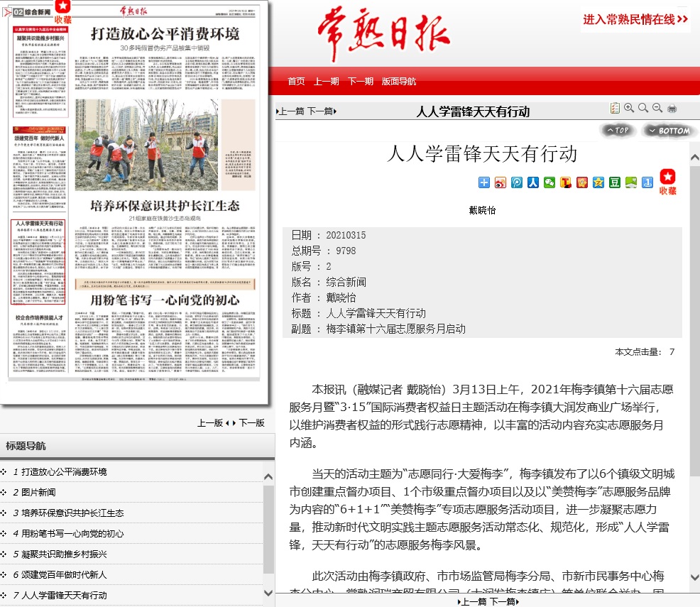Screen dimensions: 700x607
Task: Click the volunteers planting photo on page thumbnail
Action: [146, 145]
